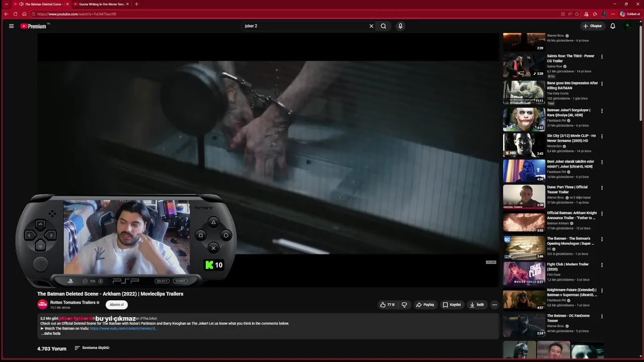644x362 pixels.
Task: Open the Sıralama ölçütü sort dropdown
Action: coord(92,348)
